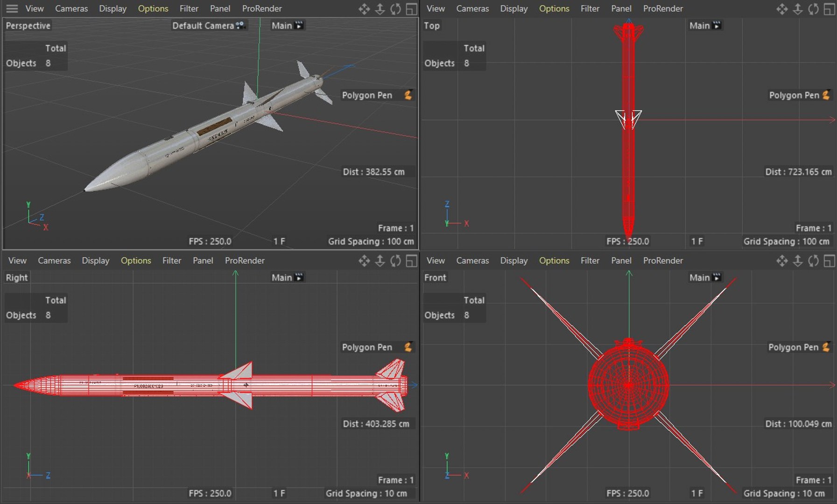Viewport: 837px width, 504px height.
Task: Click the Default Camera link icon
Action: pyautogui.click(x=240, y=25)
